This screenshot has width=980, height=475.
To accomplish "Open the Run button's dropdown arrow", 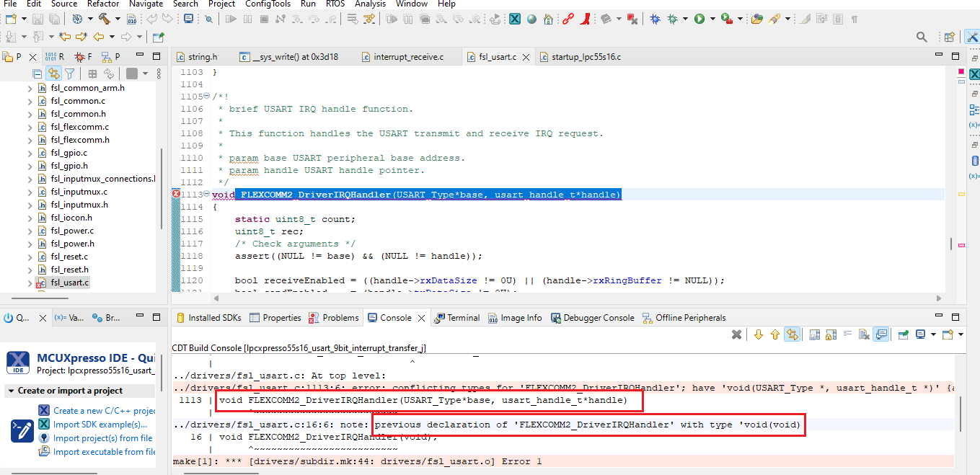I will tap(712, 19).
